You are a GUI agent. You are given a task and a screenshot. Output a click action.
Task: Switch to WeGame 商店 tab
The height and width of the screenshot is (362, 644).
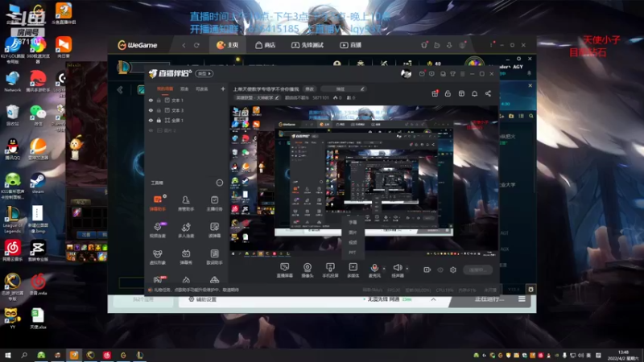tap(266, 45)
